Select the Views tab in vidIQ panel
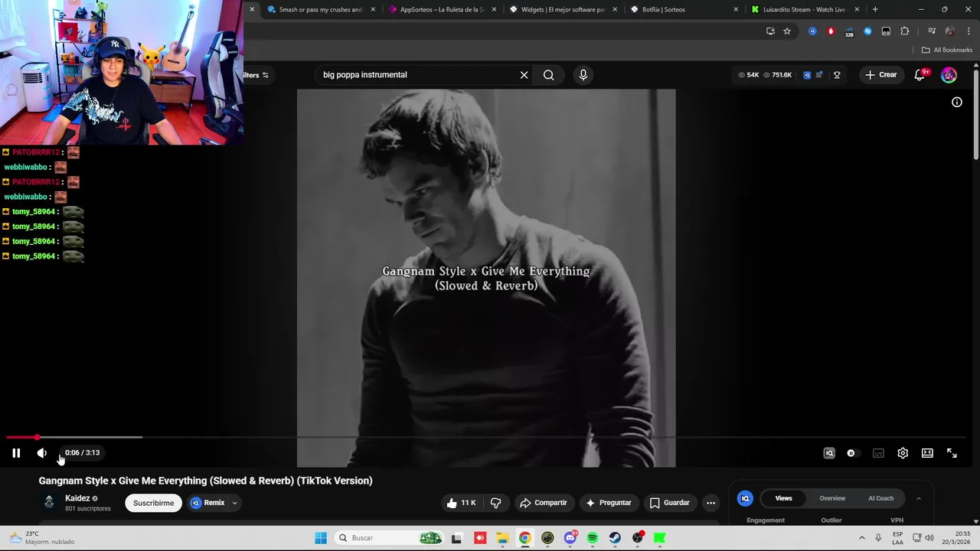Image resolution: width=980 pixels, height=551 pixels. (x=783, y=498)
